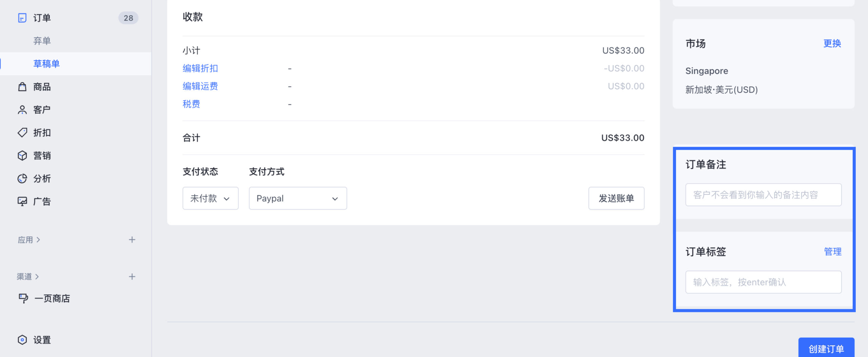Click the Analytics pie chart icon

(22, 178)
